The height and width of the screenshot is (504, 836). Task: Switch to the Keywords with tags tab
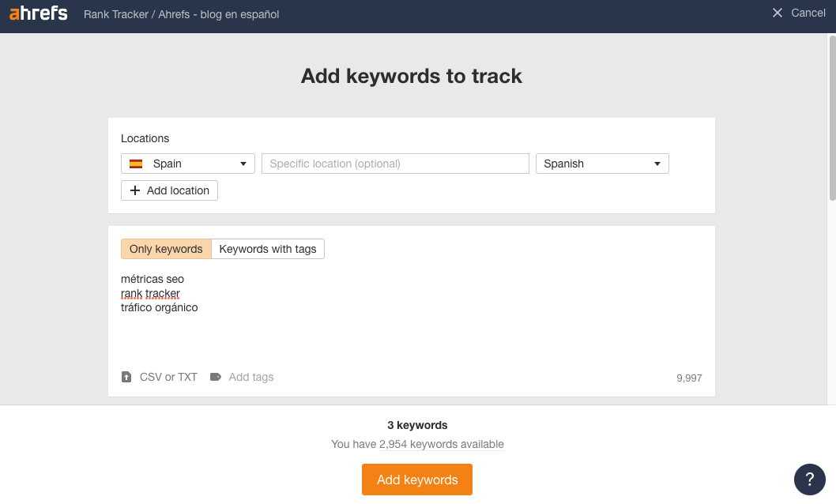[268, 249]
